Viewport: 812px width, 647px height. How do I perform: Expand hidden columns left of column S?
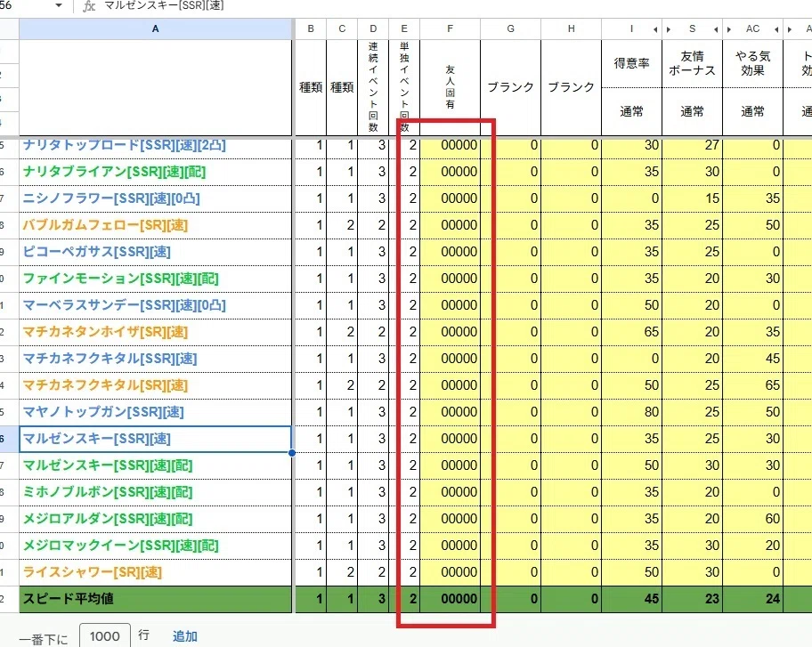point(669,29)
